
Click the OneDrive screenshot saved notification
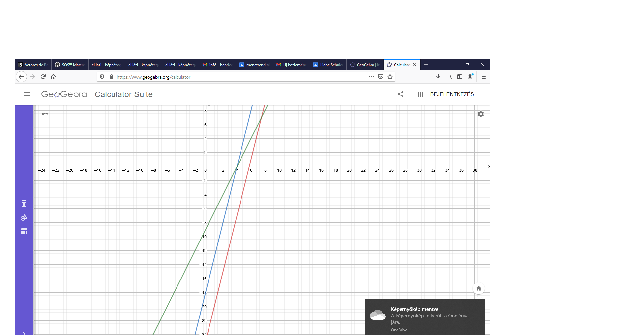tap(424, 317)
